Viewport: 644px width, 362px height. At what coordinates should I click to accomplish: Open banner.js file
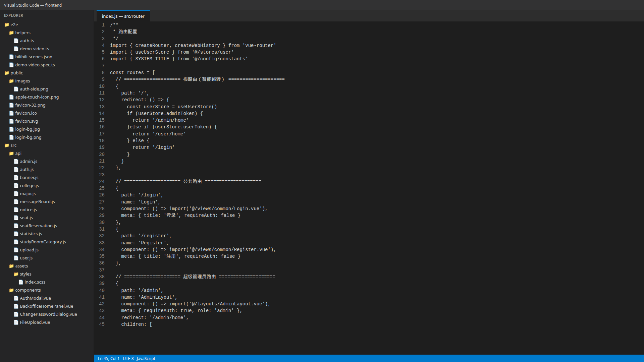click(47, 178)
